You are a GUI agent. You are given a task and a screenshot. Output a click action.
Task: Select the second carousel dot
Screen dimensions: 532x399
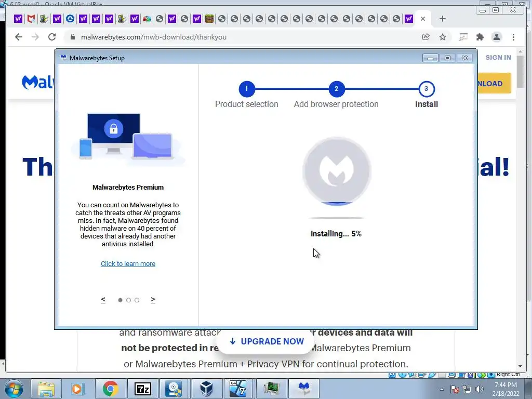[x=129, y=300]
